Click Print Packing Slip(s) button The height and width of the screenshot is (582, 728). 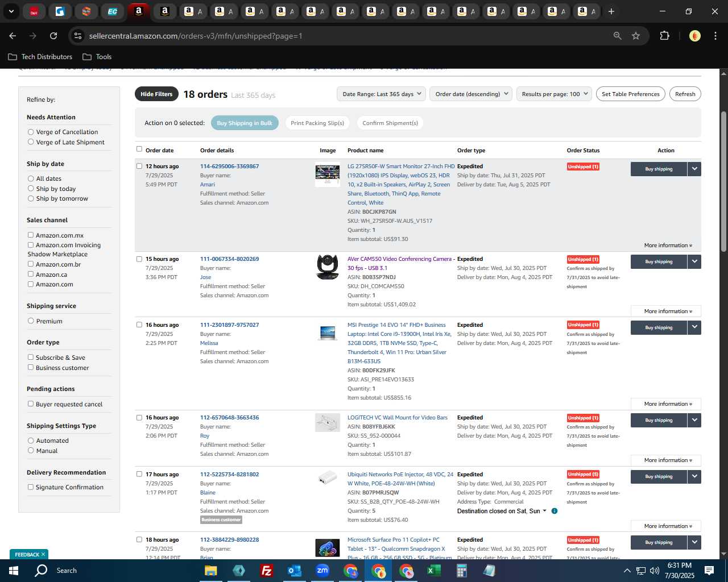317,123
